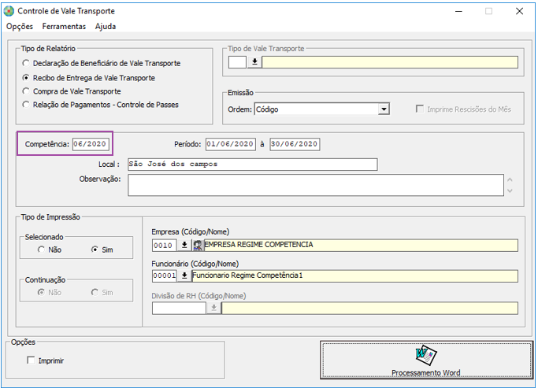Open the Divisão de RH lookup arrow
Viewport: 538px width, 392px height.
coord(213,308)
